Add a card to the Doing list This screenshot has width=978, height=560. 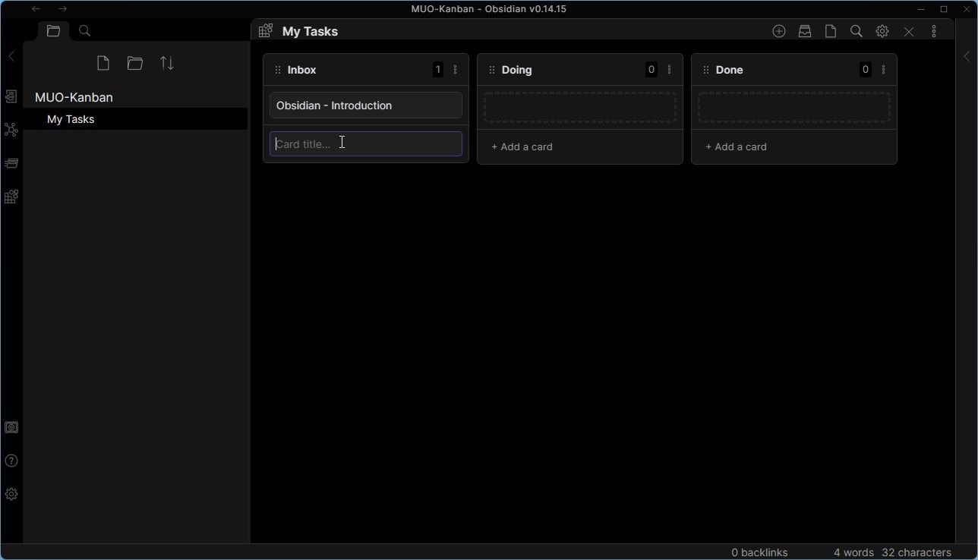coord(522,146)
